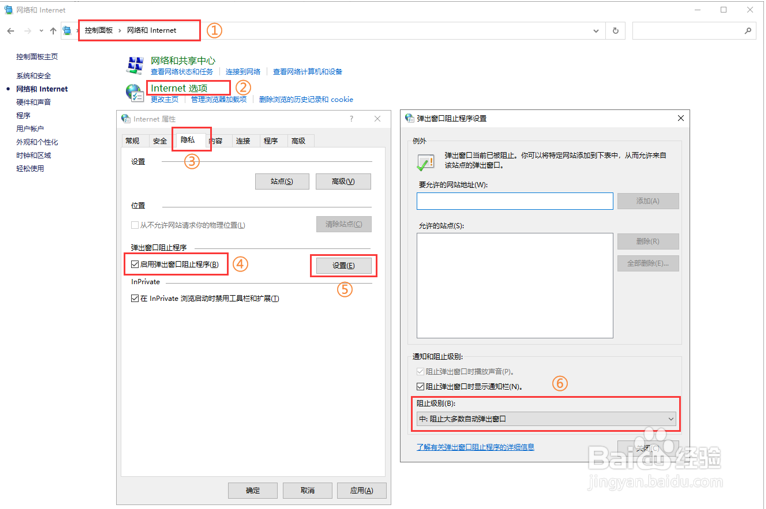
Task: Toggle the InPrivate toolbar and extensions checkbox
Action: (x=135, y=298)
